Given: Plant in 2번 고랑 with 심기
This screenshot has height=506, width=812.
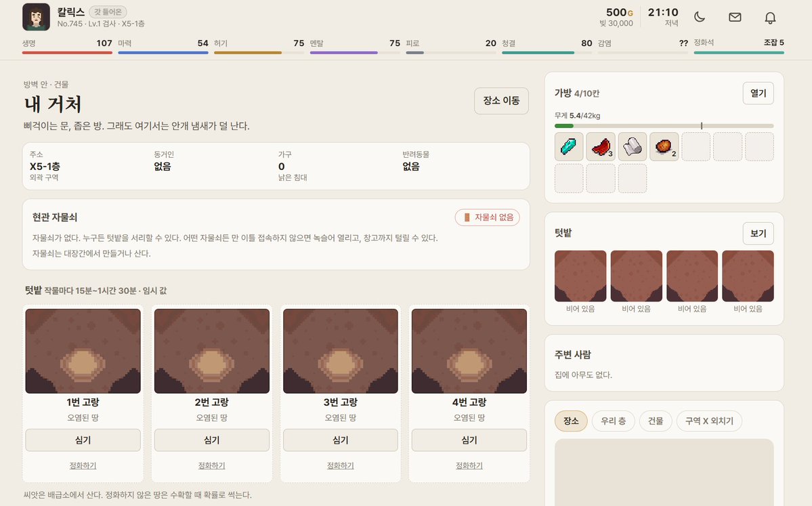Looking at the screenshot, I should pyautogui.click(x=212, y=440).
